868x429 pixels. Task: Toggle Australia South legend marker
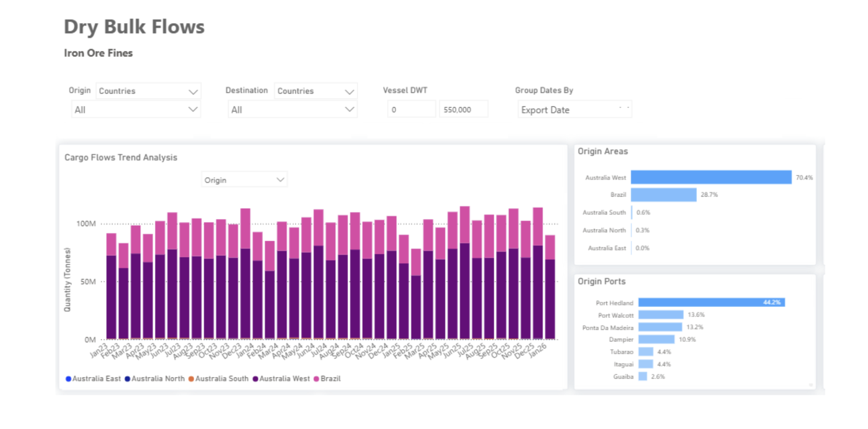tap(191, 379)
